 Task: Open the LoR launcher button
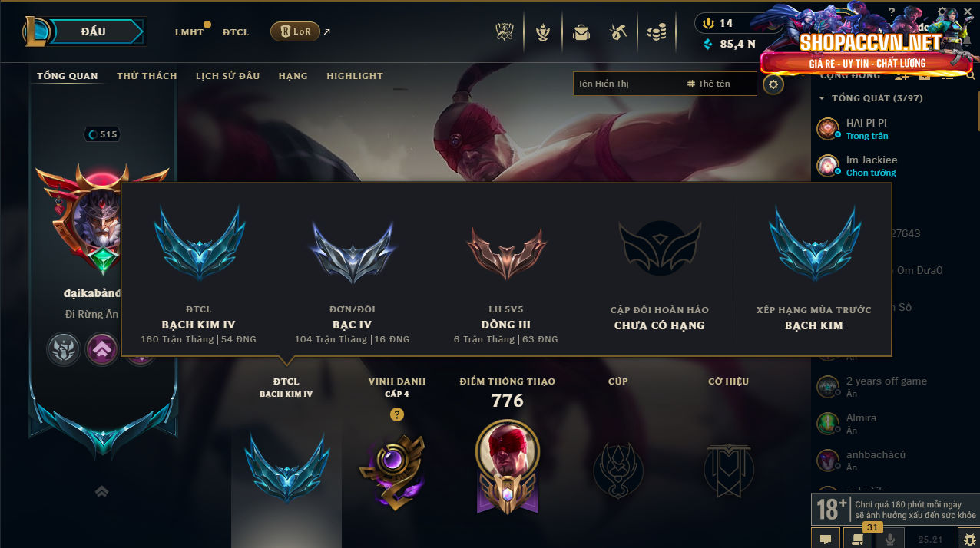point(296,31)
